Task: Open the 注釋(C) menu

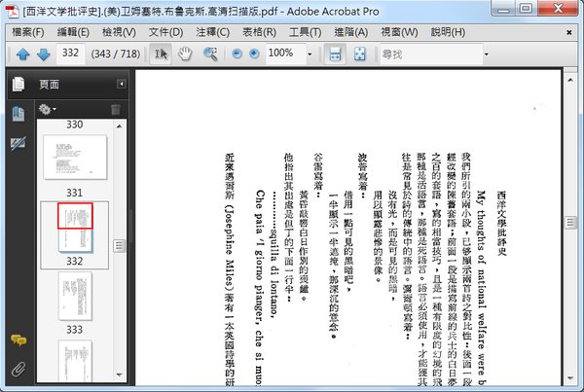Action: click(x=212, y=32)
